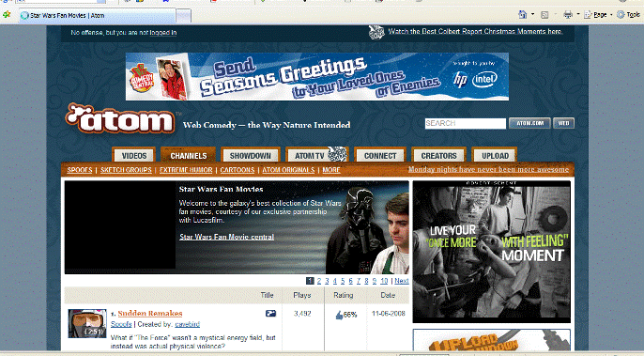Click the 'logged in' link

pos(162,33)
